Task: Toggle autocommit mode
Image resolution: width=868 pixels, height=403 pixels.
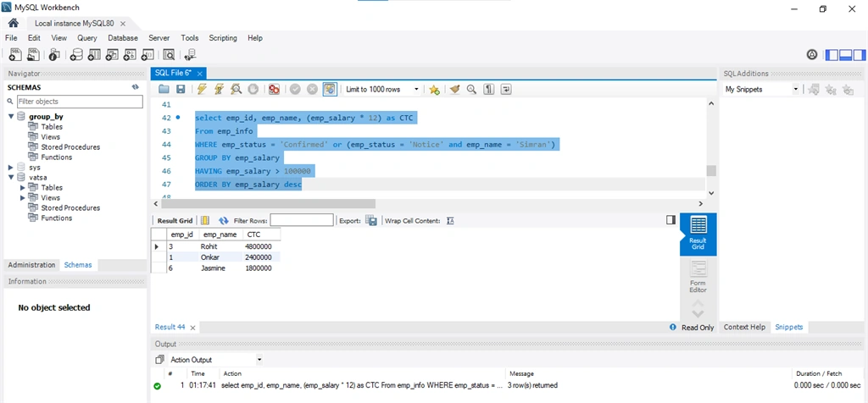Action: click(x=330, y=89)
